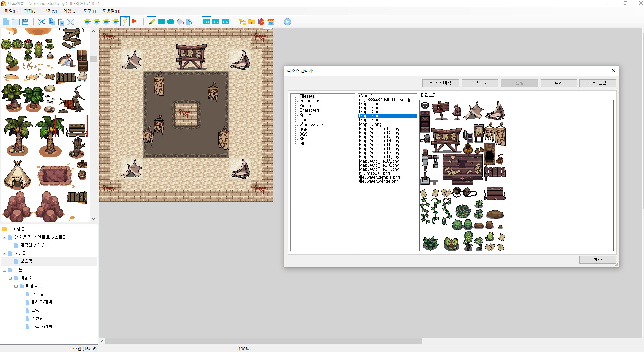Collapse the 마을 folder in project tree

pos(4,270)
